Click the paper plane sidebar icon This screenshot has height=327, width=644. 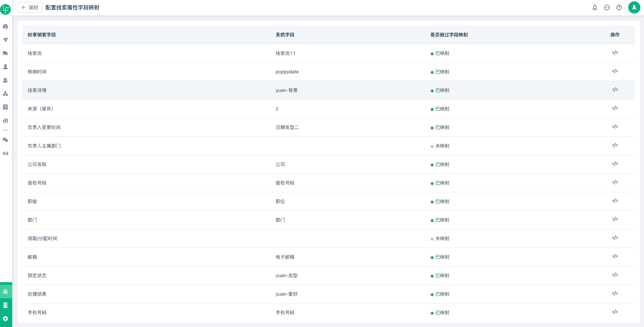pyautogui.click(x=5, y=40)
